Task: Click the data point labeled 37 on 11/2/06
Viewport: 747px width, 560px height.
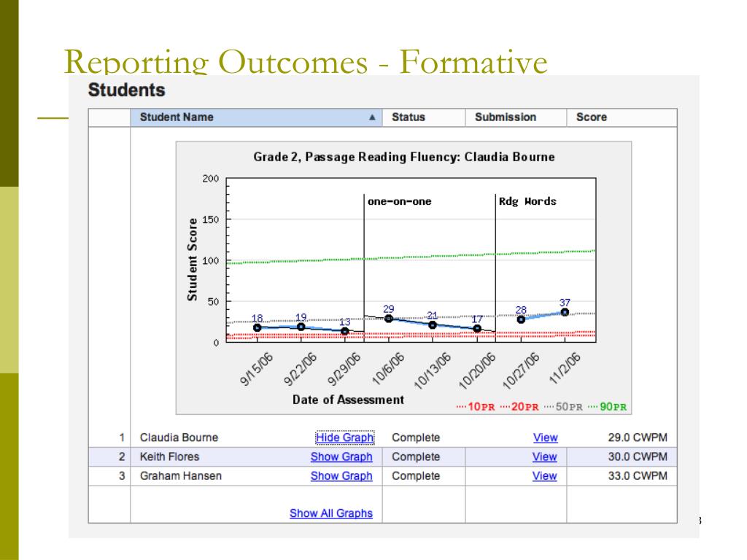Action: click(x=565, y=312)
